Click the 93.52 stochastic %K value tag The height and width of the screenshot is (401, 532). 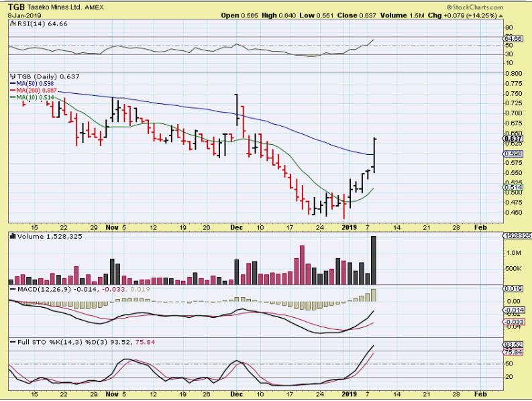click(x=513, y=345)
